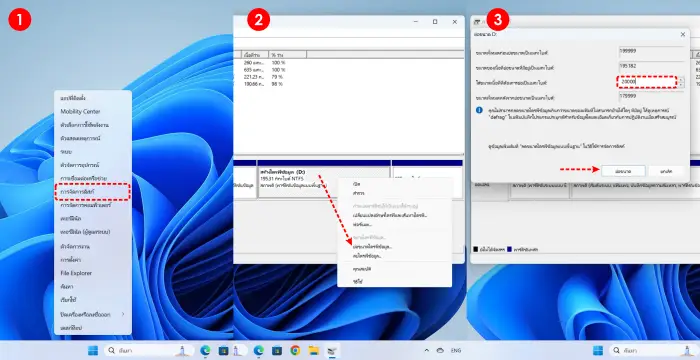Click shrink amount input field showing 20000
This screenshot has width=700, height=360.
click(647, 82)
